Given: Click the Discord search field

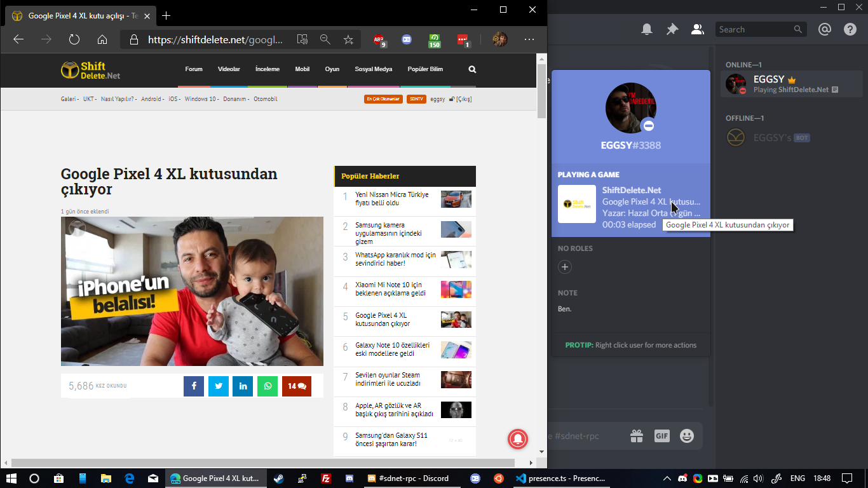Looking at the screenshot, I should pyautogui.click(x=761, y=29).
